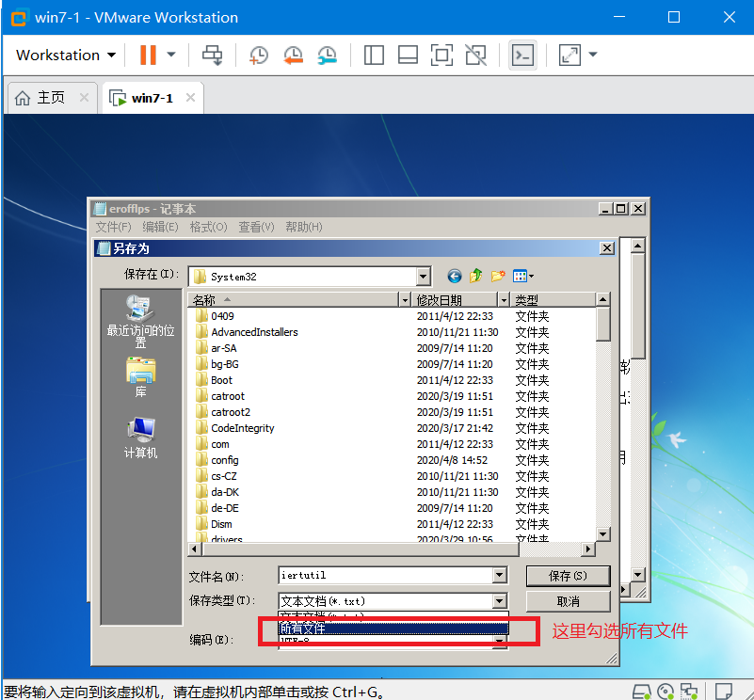Image resolution: width=754 pixels, height=700 pixels.
Task: Expand the 保存类型 dropdown arrow
Action: coord(500,601)
